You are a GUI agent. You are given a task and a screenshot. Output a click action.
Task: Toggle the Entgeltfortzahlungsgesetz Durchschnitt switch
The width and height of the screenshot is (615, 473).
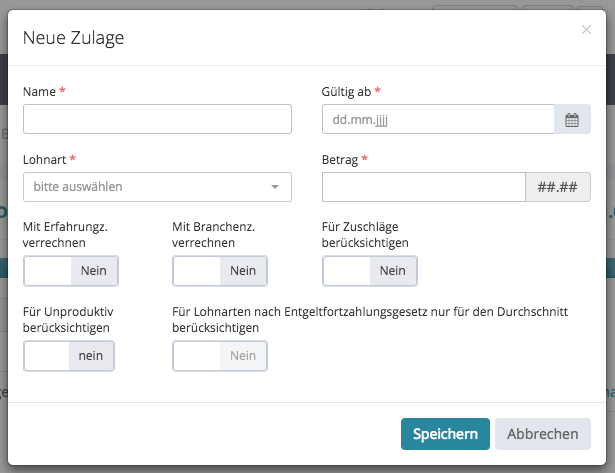(x=220, y=356)
